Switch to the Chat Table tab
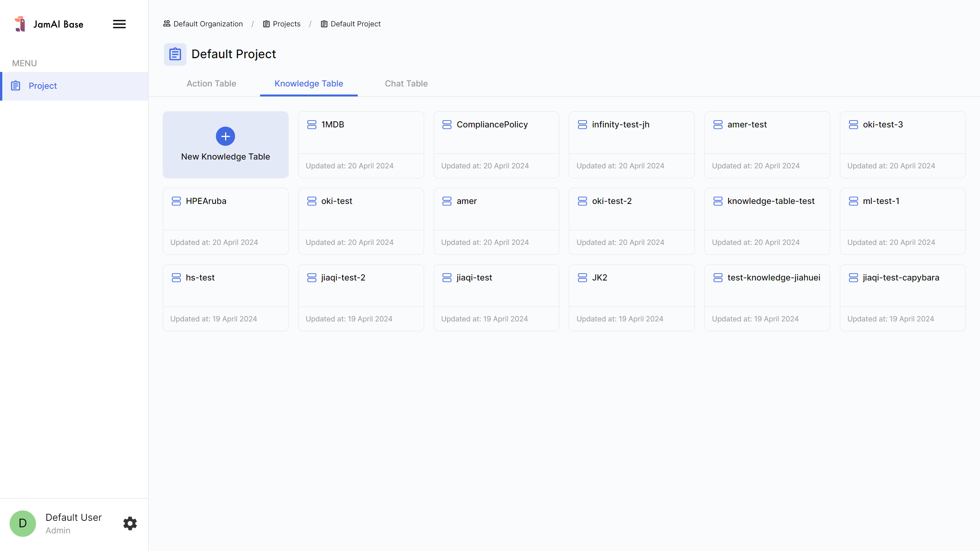Screen dimensions: 980x551 (x=406, y=83)
